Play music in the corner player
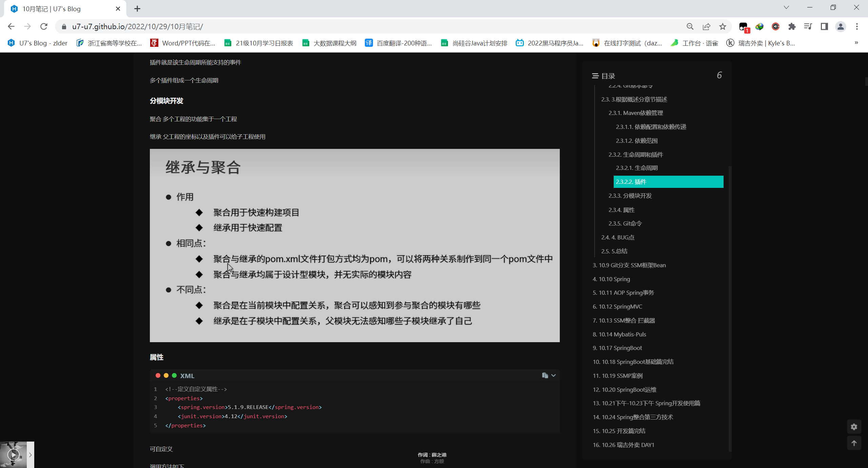The width and height of the screenshot is (868, 468). (13, 454)
